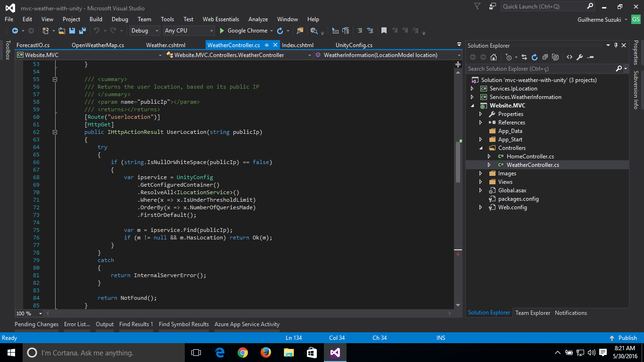Collapse All items in Solution Explorer
The height and width of the screenshot is (362, 644).
(545, 57)
